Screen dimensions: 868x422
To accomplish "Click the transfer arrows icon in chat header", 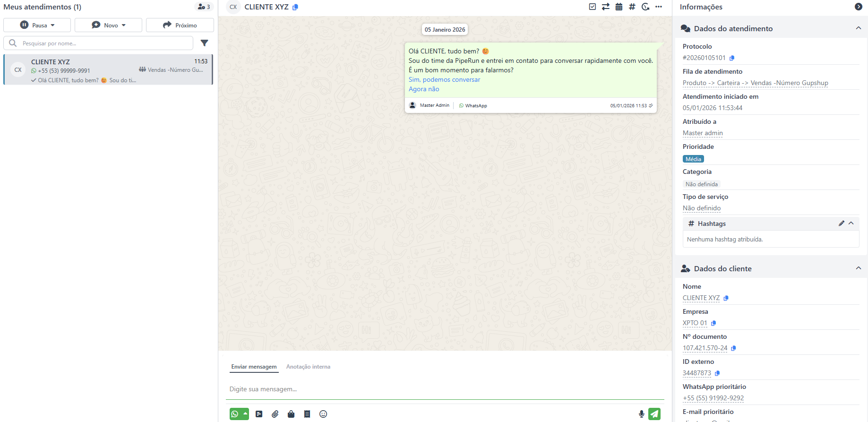I will [x=605, y=7].
